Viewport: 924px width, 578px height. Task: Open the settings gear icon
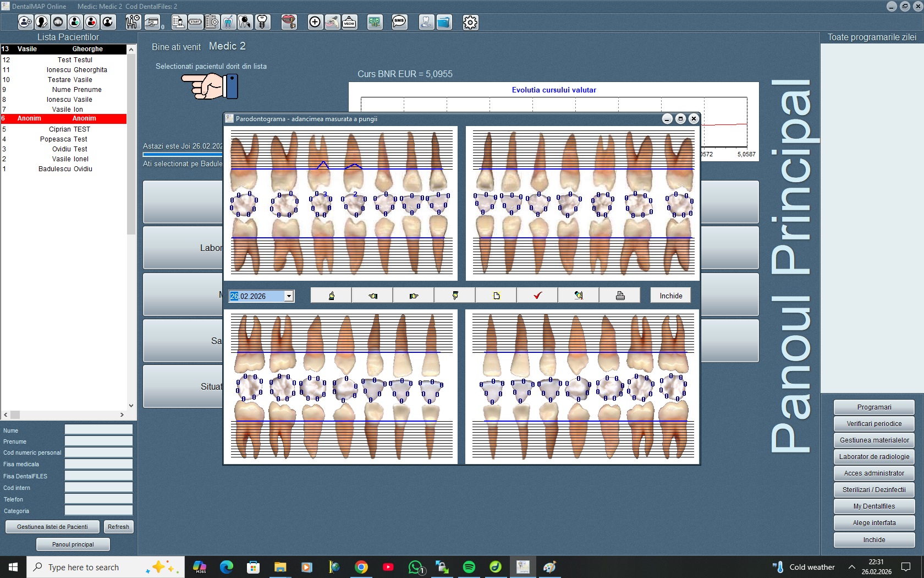tap(470, 22)
